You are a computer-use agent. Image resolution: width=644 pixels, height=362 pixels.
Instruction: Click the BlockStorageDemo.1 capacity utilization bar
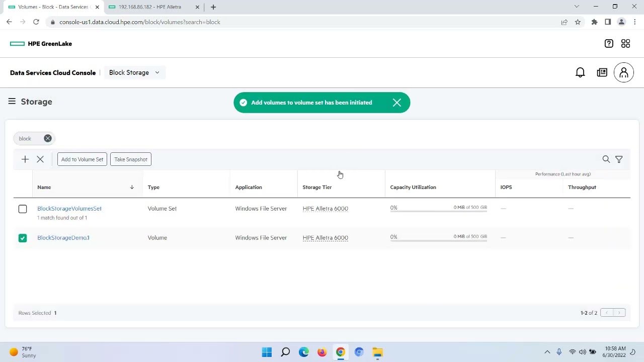[x=439, y=240]
